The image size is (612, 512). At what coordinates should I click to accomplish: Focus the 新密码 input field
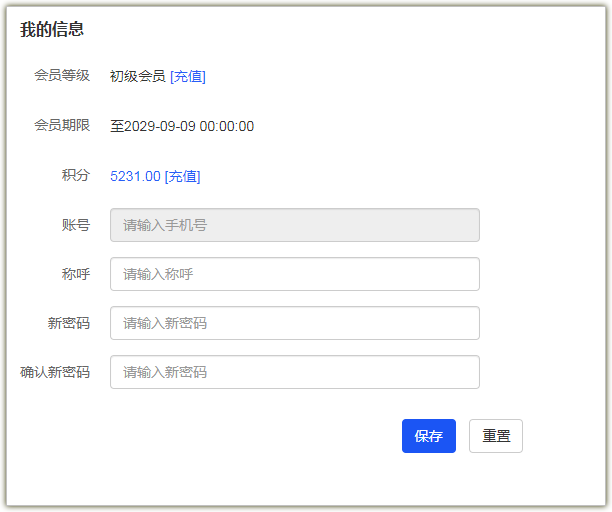pos(295,323)
